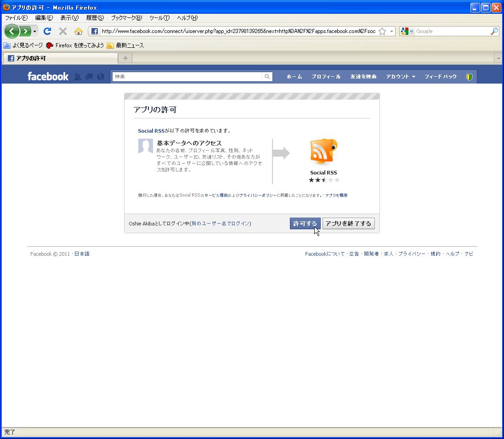Open the ナビ footer link
504x439 pixels.
[x=469, y=254]
